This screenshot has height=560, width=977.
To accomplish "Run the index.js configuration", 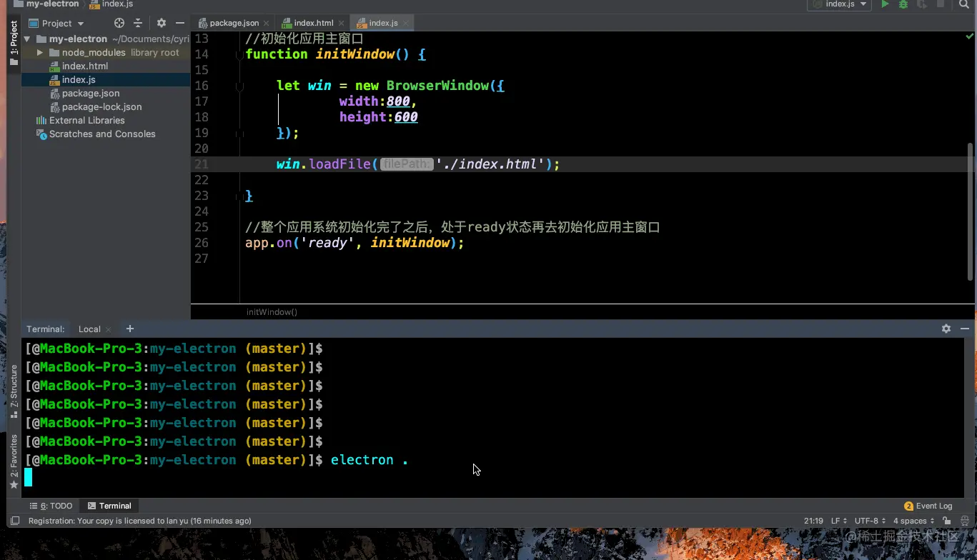I will (x=885, y=4).
